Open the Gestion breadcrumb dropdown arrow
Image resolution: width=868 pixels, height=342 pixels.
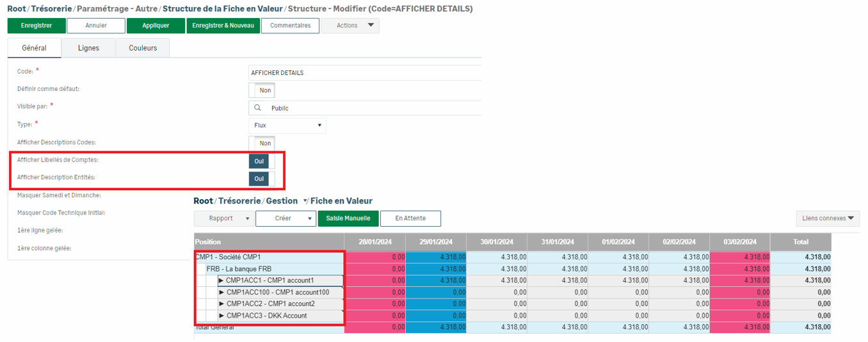[x=305, y=201]
